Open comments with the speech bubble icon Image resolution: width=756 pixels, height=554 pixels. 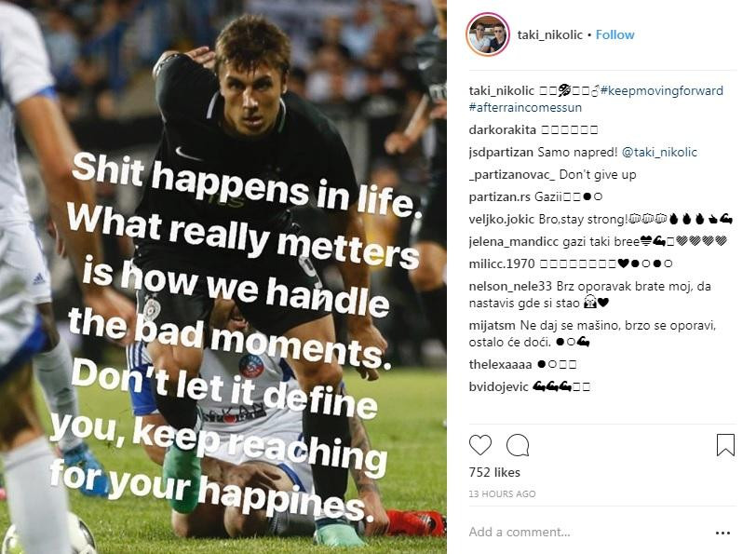pyautogui.click(x=518, y=445)
